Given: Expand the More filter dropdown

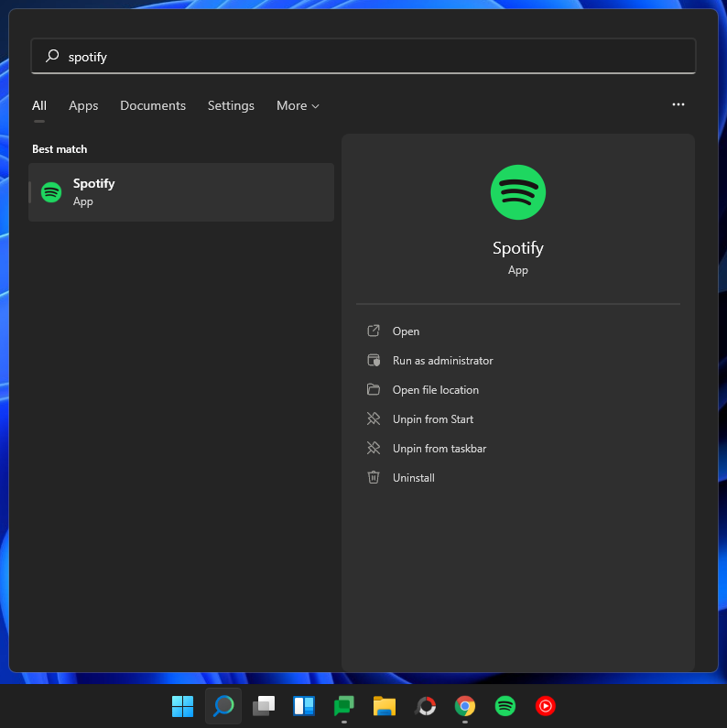Looking at the screenshot, I should coord(298,106).
